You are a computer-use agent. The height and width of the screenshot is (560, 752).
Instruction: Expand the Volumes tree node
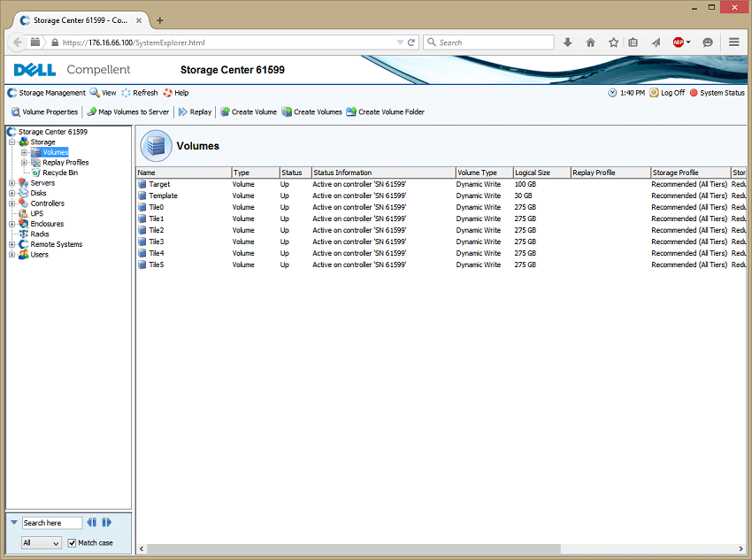24,152
